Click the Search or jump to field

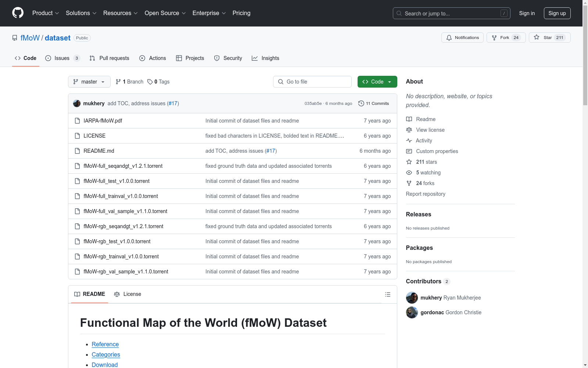452,13
